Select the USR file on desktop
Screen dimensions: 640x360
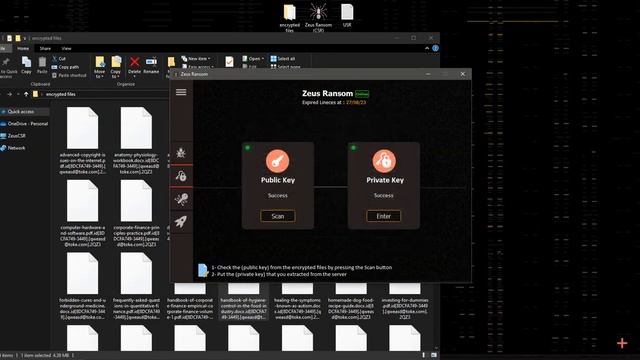[347, 16]
